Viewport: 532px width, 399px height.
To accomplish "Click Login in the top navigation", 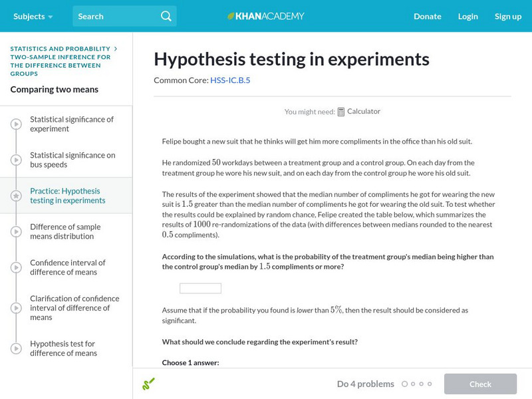I will click(x=467, y=16).
